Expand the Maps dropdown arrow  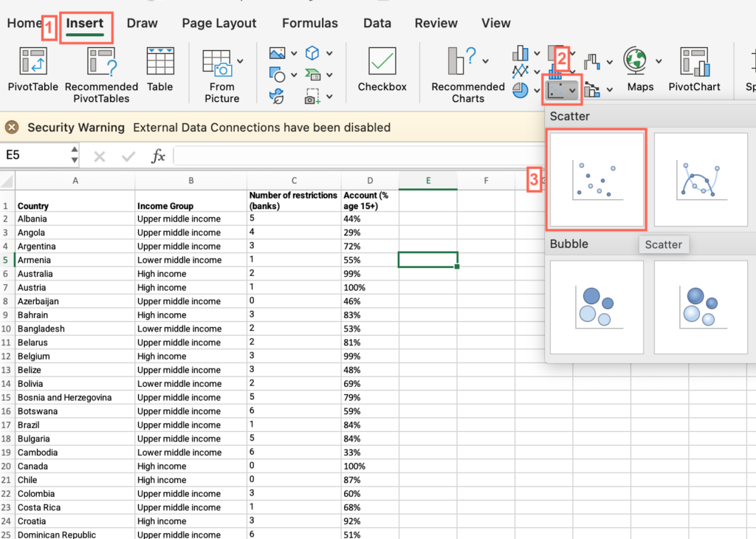click(659, 61)
